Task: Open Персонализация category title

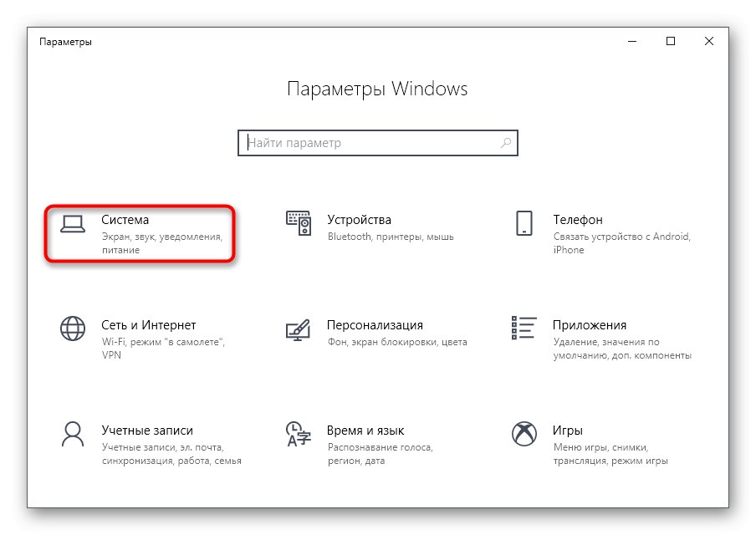Action: coord(375,325)
